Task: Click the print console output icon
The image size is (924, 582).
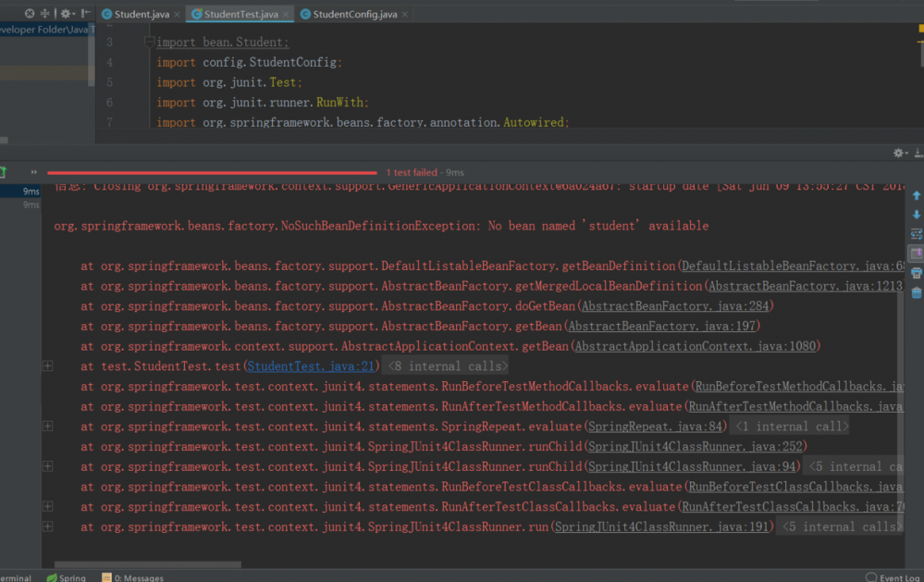Action: click(916, 274)
